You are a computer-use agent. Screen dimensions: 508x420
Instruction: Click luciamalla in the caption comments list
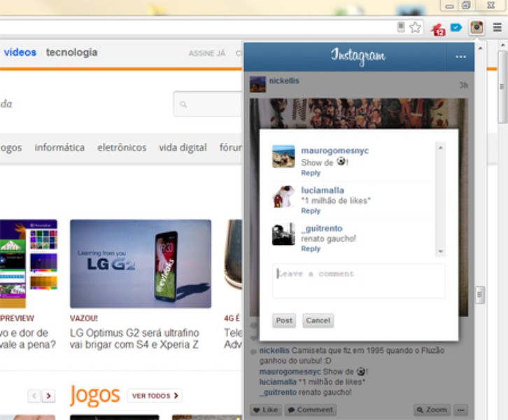point(278,381)
